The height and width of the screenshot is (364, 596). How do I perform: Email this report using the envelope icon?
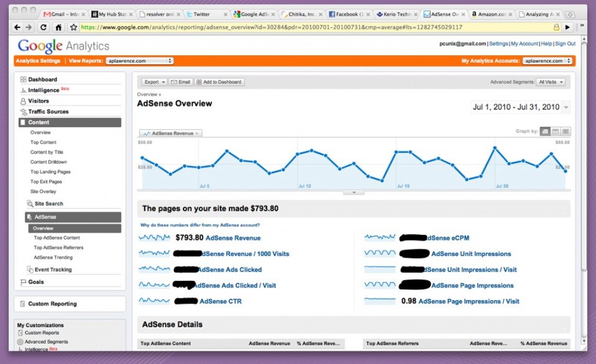click(173, 81)
